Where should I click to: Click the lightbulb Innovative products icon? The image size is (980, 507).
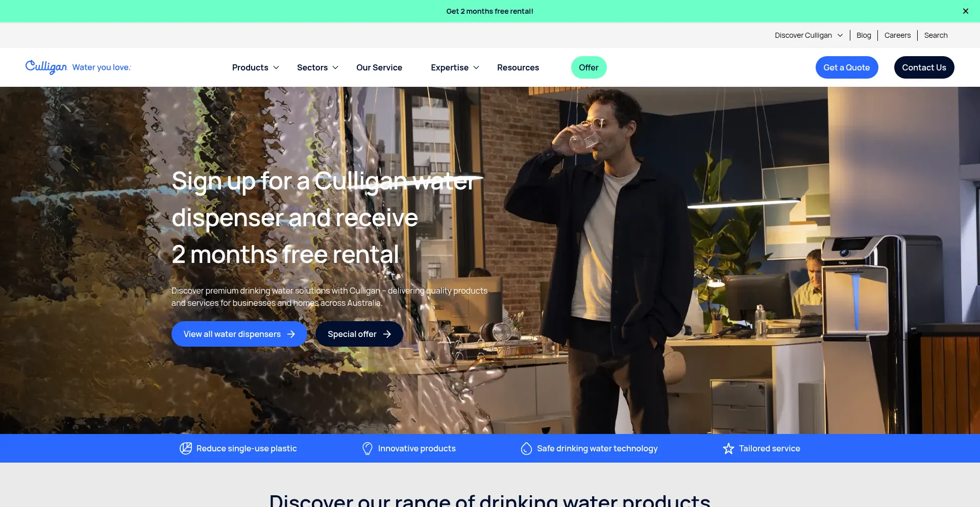[x=367, y=448]
